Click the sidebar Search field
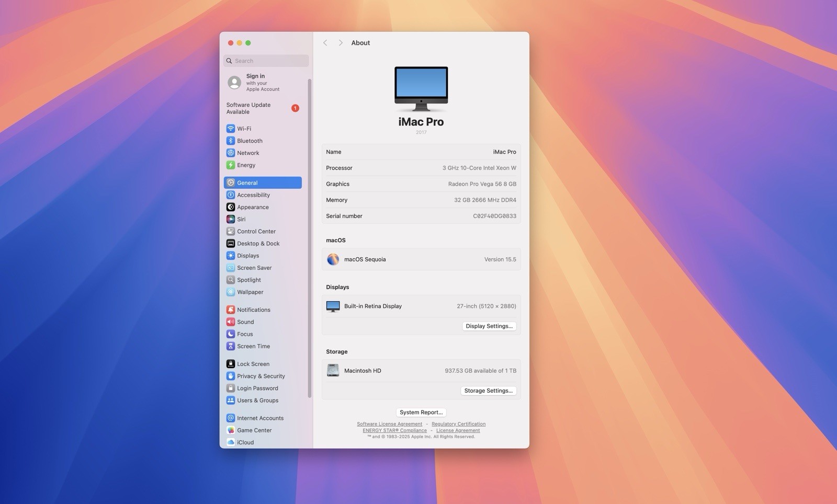The width and height of the screenshot is (837, 504). pyautogui.click(x=266, y=61)
